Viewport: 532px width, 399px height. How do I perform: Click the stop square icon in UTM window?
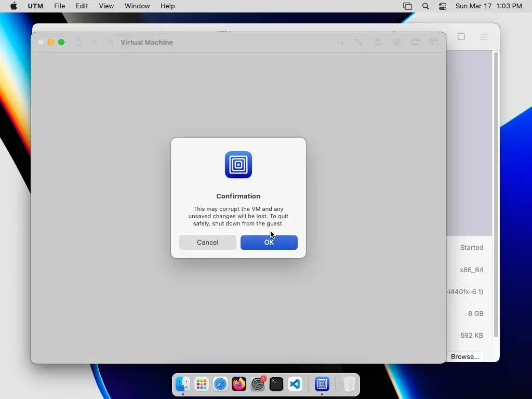click(461, 36)
